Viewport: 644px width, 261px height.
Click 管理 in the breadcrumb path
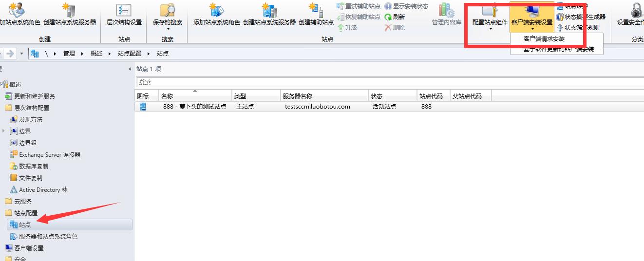coord(69,54)
